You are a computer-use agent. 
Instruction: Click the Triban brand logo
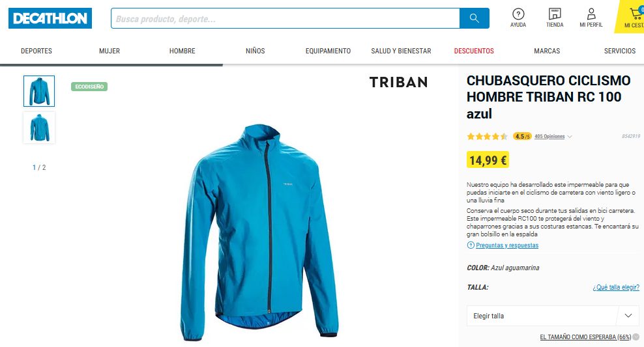[x=398, y=82]
